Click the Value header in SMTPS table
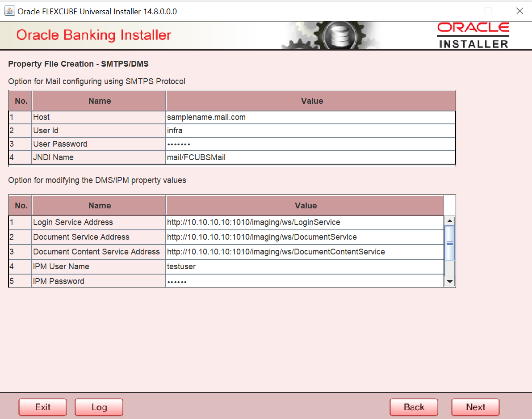The image size is (532, 419). tap(311, 101)
